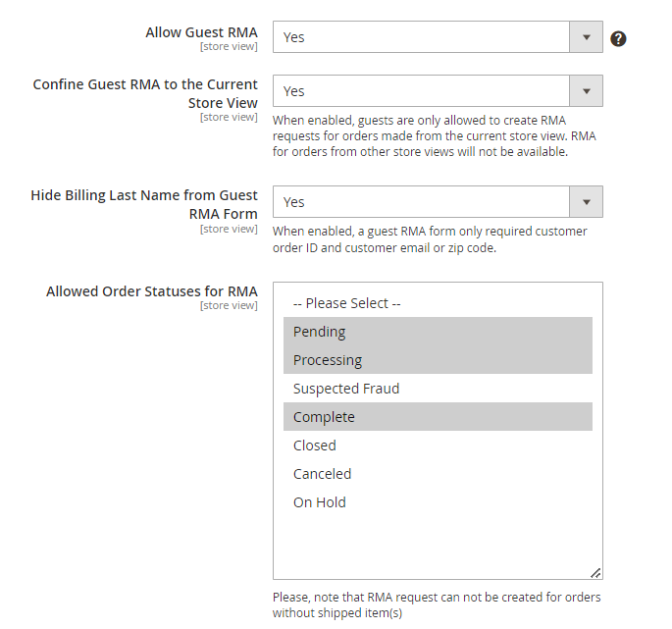The image size is (672, 629).
Task: Expand Confine Guest RMA dropdown arrow
Action: 586,91
